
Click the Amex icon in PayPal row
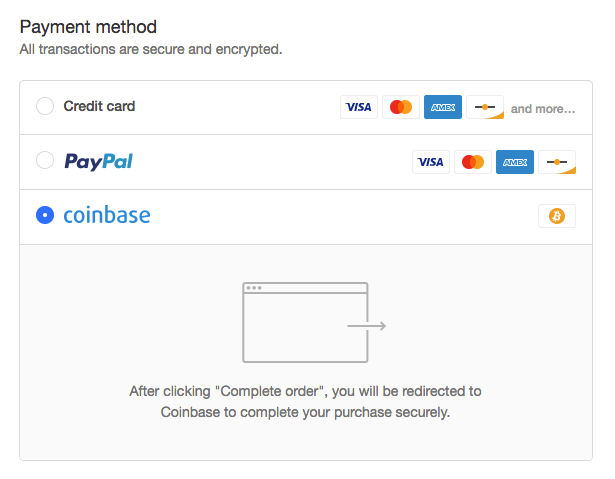(515, 162)
